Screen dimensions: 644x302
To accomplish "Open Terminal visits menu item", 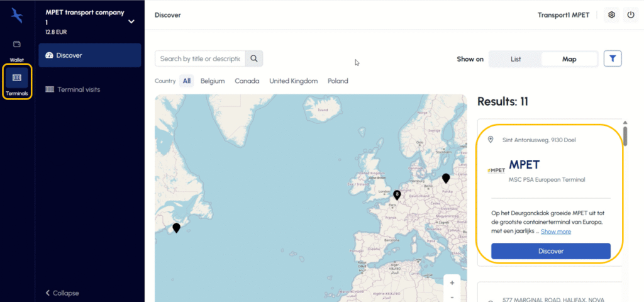I will (x=78, y=89).
